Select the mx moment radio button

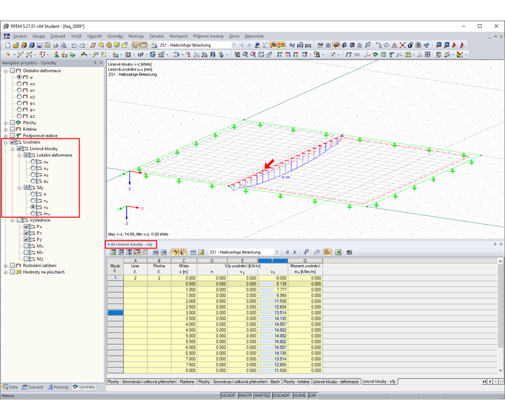point(33,213)
